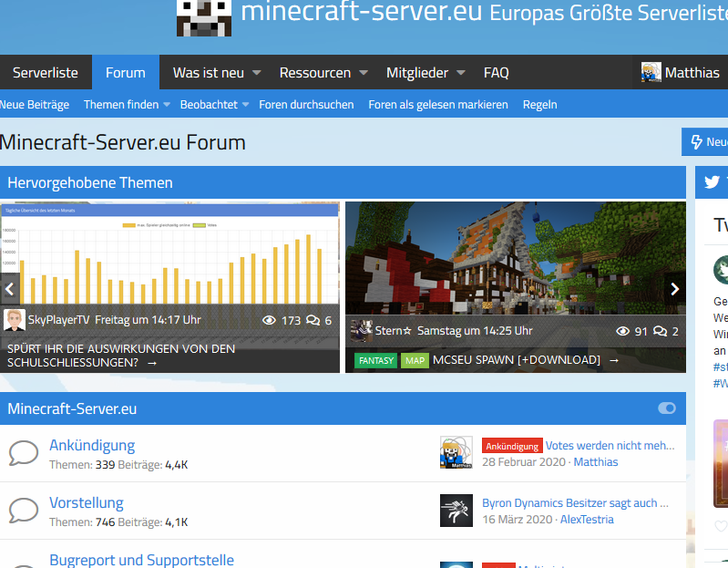Open the player statistics chart thumbnail
728x568 pixels.
pos(170,253)
